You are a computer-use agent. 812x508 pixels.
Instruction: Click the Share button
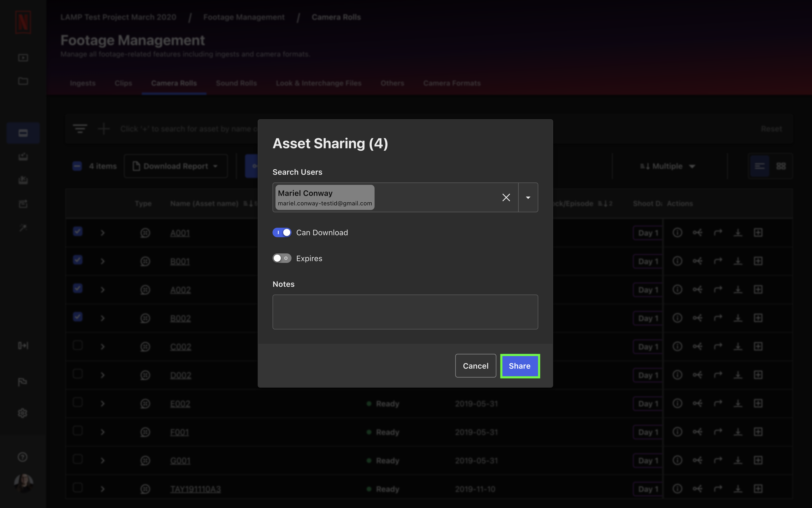[520, 366]
